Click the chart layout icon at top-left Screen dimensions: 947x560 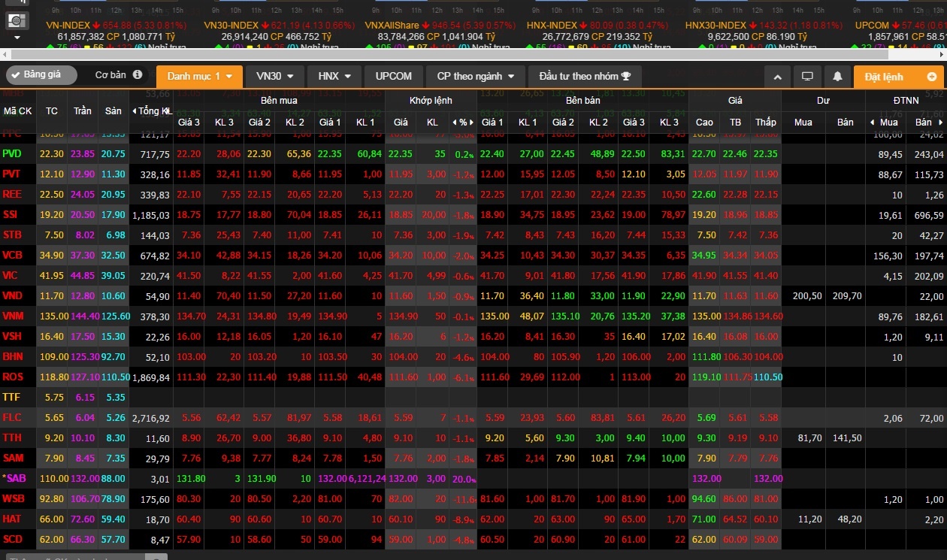coord(18,20)
